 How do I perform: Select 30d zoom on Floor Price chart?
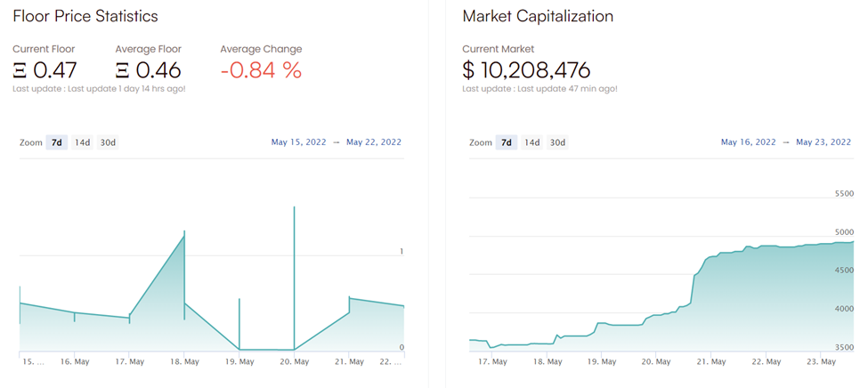coord(108,142)
